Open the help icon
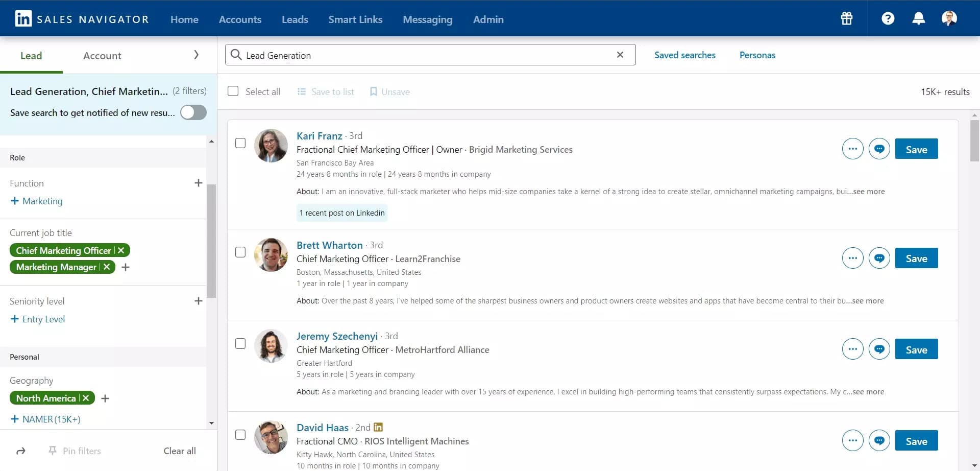This screenshot has height=471, width=980. coord(888,18)
